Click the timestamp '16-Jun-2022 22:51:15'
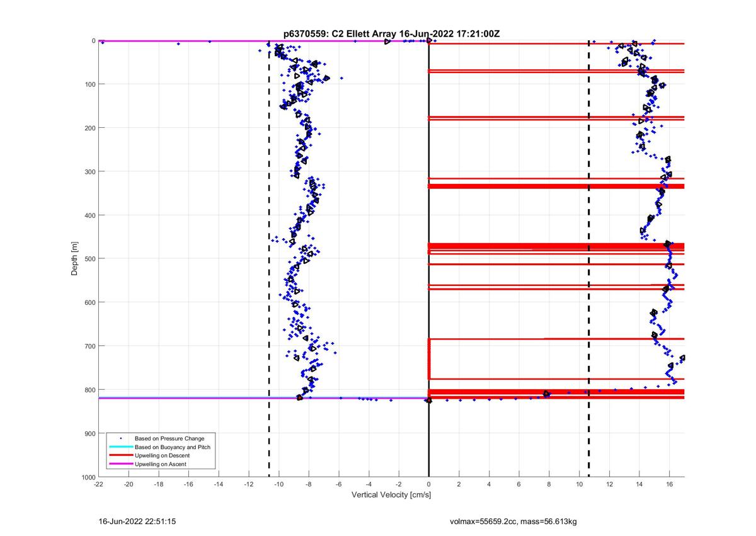Screen dimensions: 756x536 pos(137,522)
